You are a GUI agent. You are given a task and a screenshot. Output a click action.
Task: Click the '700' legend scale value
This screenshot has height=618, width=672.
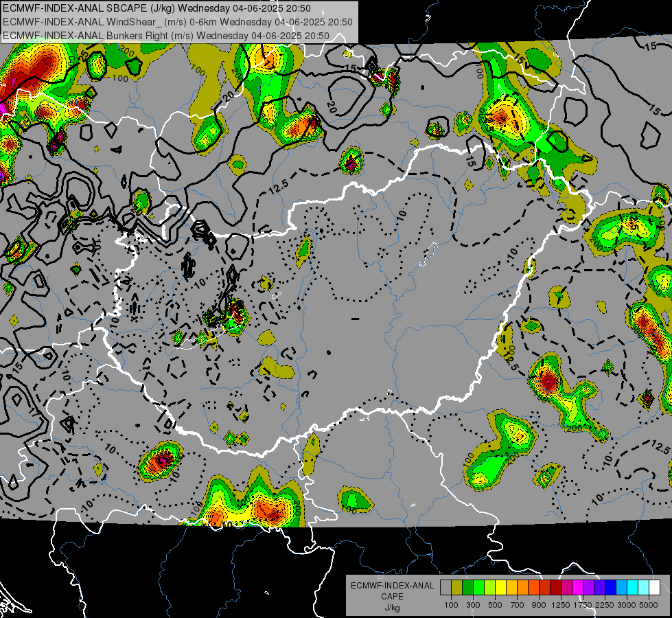tap(517, 605)
